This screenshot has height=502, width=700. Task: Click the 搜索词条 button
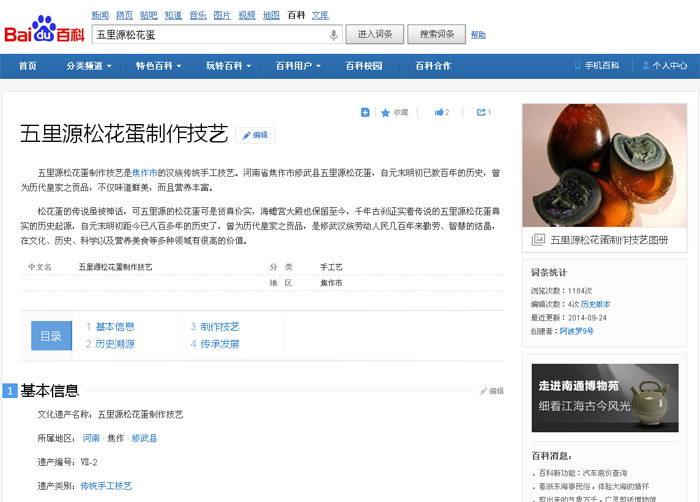(437, 34)
